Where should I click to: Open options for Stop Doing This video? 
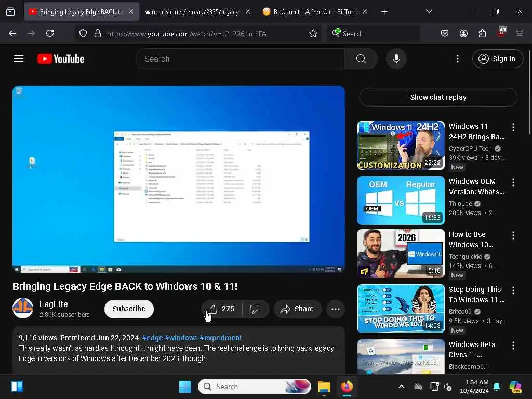[513, 290]
